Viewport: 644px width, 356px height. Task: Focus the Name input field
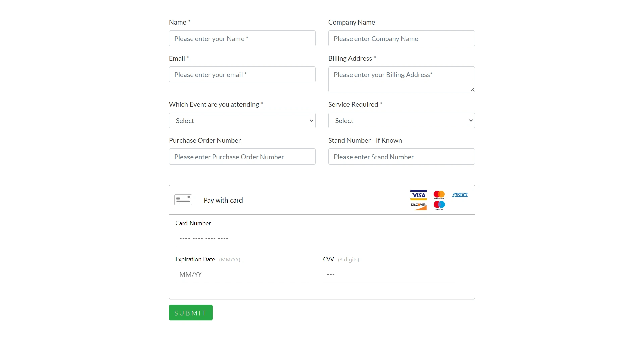click(x=242, y=38)
